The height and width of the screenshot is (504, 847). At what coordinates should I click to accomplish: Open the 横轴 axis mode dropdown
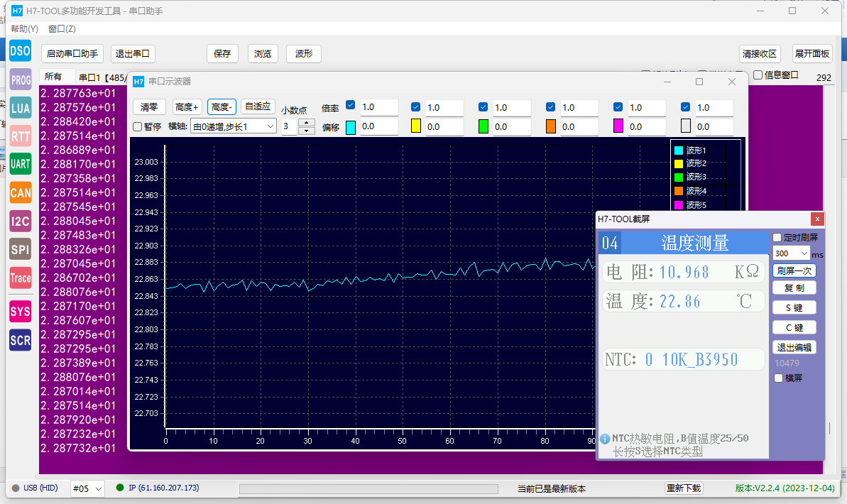[233, 126]
